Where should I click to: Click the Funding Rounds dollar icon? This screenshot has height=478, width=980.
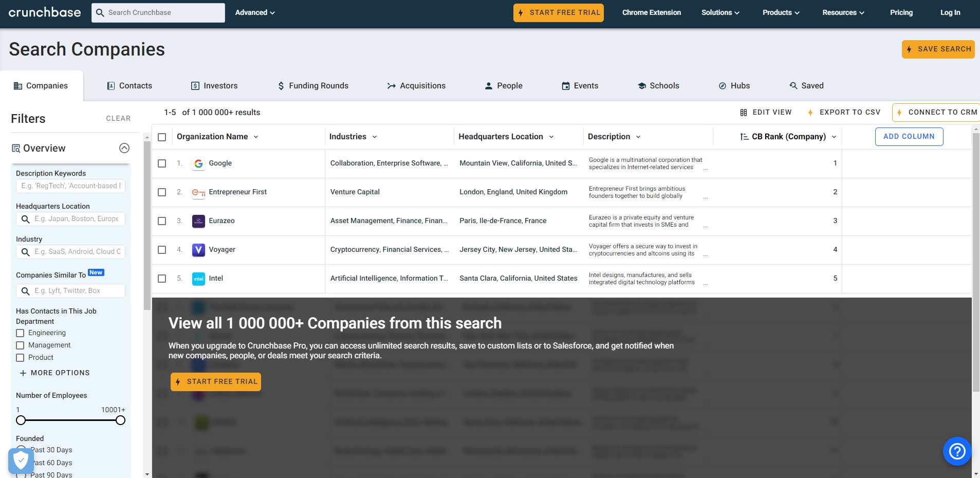point(281,86)
